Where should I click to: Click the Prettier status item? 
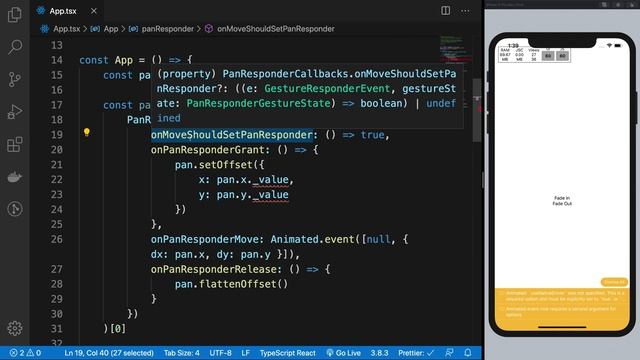coord(416,353)
